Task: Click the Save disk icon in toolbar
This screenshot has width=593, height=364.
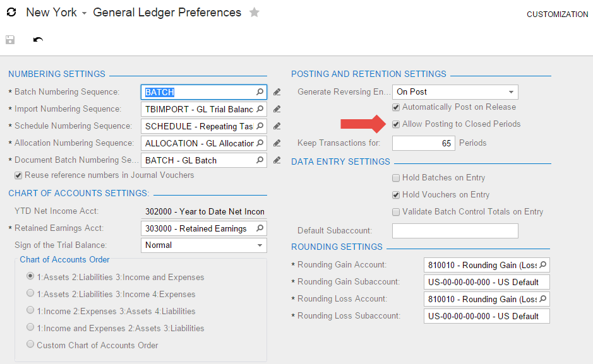Action: (x=10, y=40)
